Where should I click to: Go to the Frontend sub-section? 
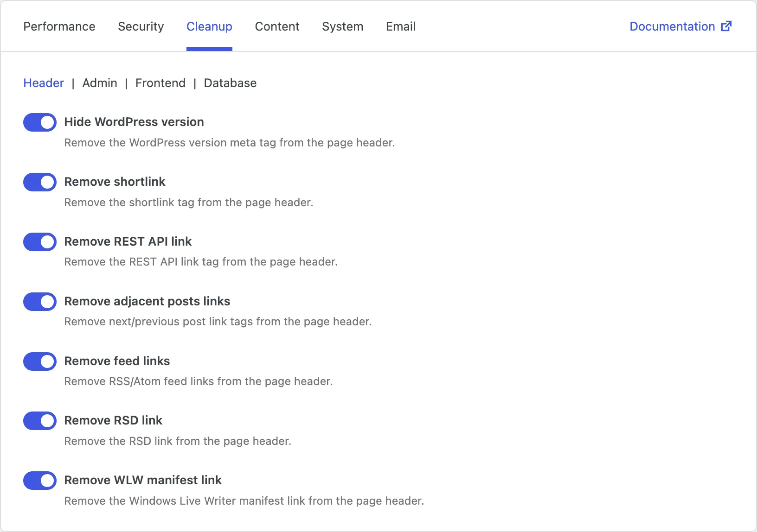coord(160,83)
